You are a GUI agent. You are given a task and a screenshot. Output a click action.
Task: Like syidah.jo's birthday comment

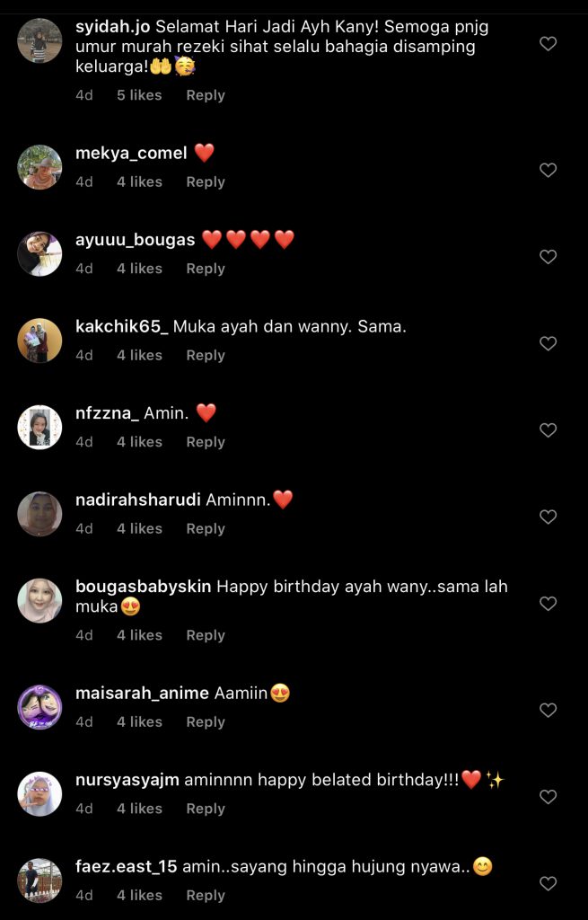[548, 43]
